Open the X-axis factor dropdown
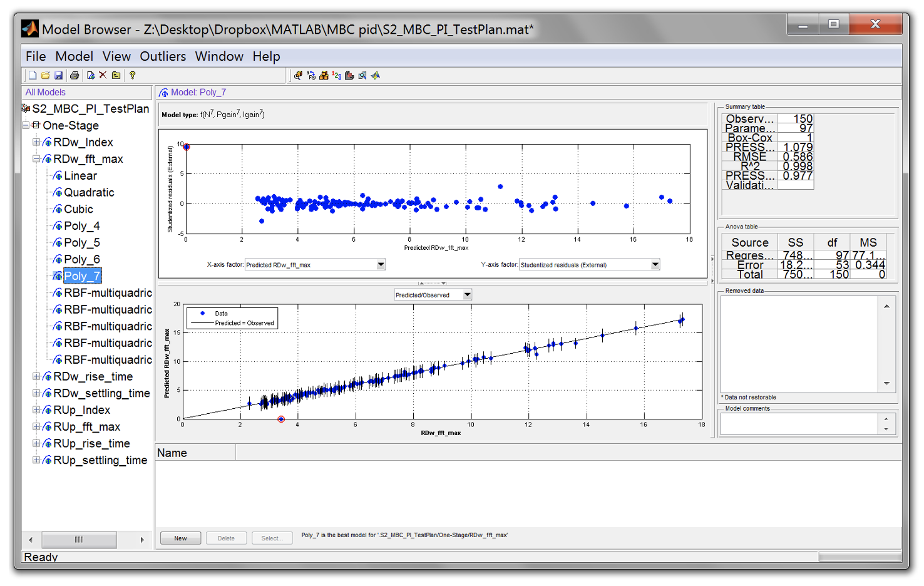 click(x=381, y=265)
